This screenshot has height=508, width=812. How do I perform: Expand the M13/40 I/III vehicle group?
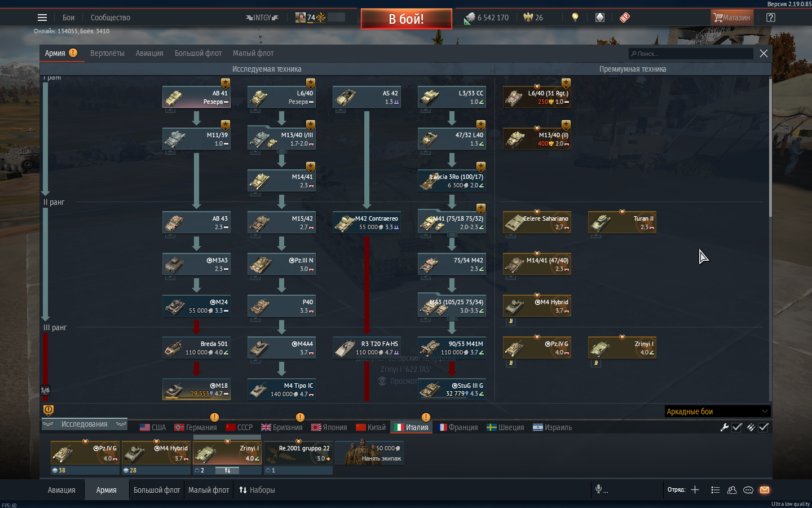point(281,151)
